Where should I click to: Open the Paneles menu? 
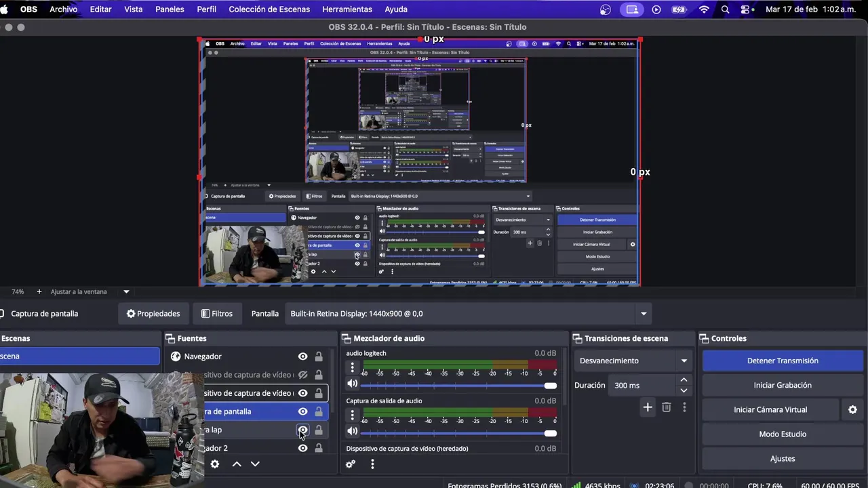170,9
